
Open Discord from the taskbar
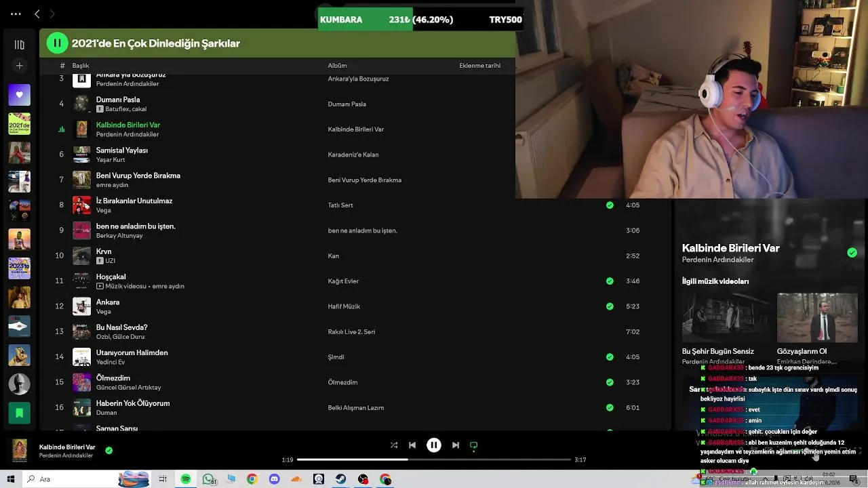tap(274, 479)
